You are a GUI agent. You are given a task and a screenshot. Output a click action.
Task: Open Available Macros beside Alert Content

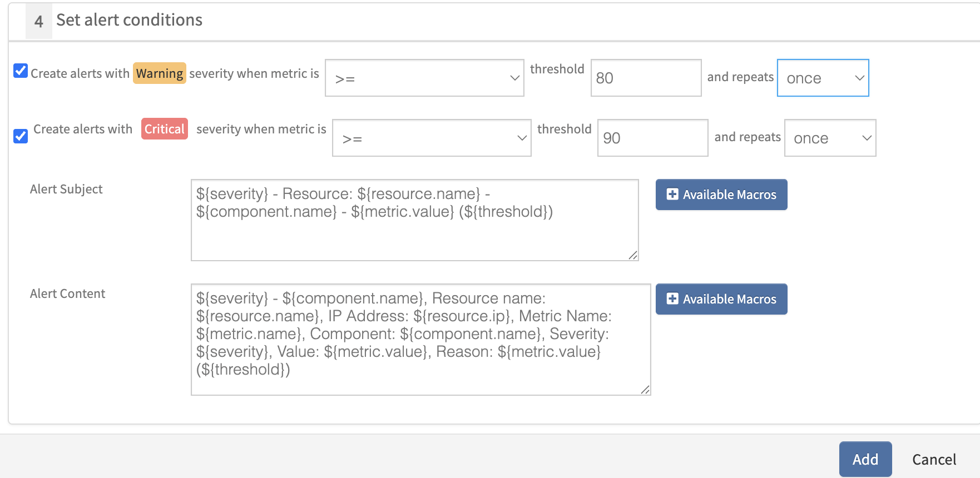click(721, 299)
